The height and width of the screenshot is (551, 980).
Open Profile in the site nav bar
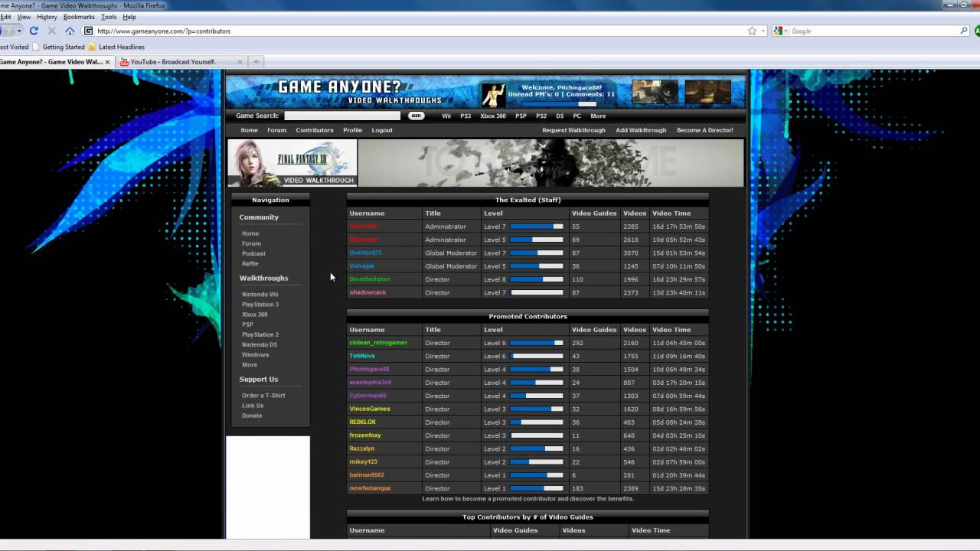352,130
